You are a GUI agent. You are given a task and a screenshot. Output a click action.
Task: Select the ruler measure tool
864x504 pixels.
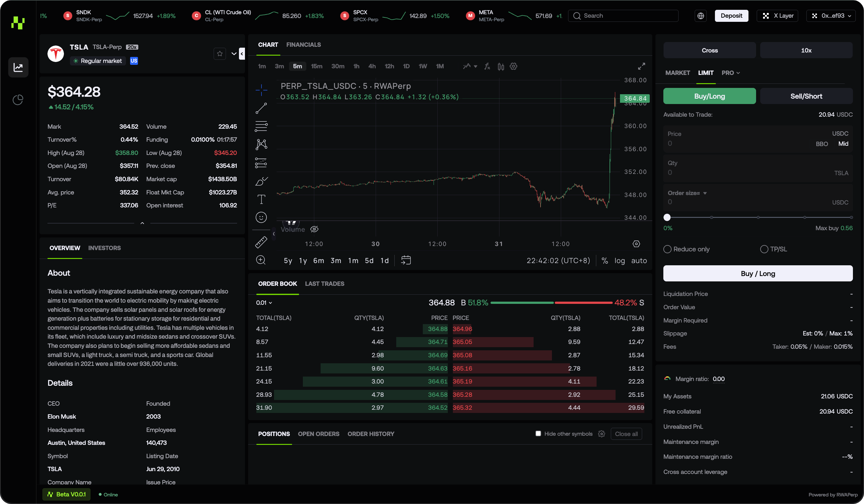[x=261, y=242]
